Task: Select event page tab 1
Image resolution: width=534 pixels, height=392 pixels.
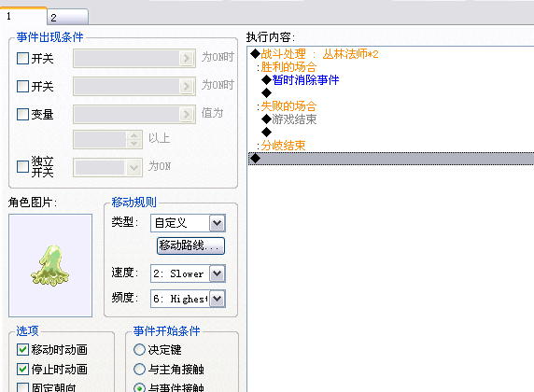Action: click(x=23, y=16)
